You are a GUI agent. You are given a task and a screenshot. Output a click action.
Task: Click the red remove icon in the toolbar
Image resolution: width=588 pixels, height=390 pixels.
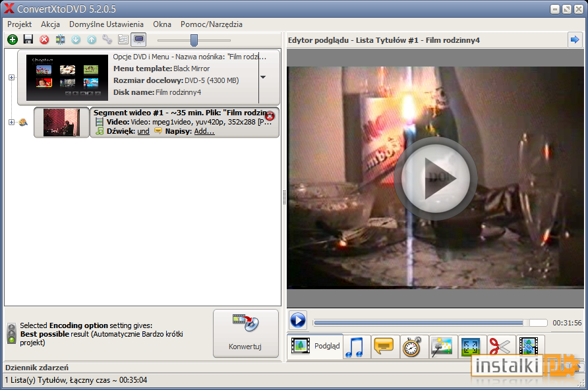tap(44, 40)
